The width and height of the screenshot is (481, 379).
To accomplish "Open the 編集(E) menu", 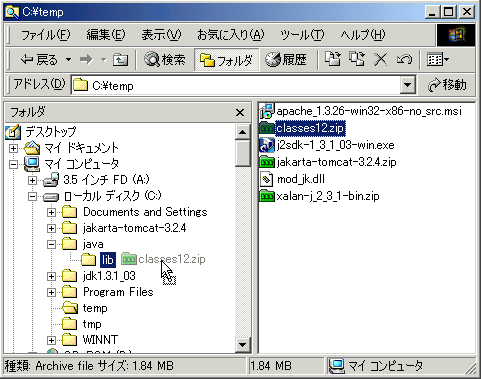I will coord(106,35).
